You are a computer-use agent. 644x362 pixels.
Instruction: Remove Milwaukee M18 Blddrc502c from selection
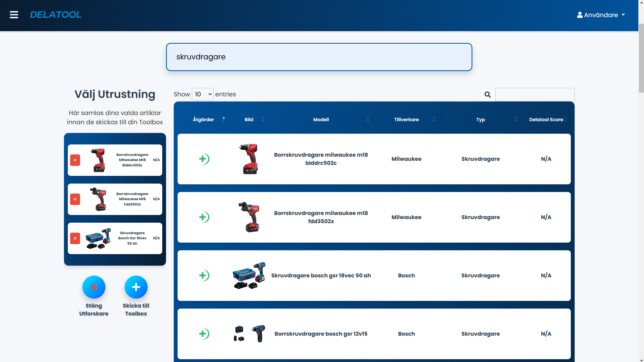pyautogui.click(x=75, y=160)
